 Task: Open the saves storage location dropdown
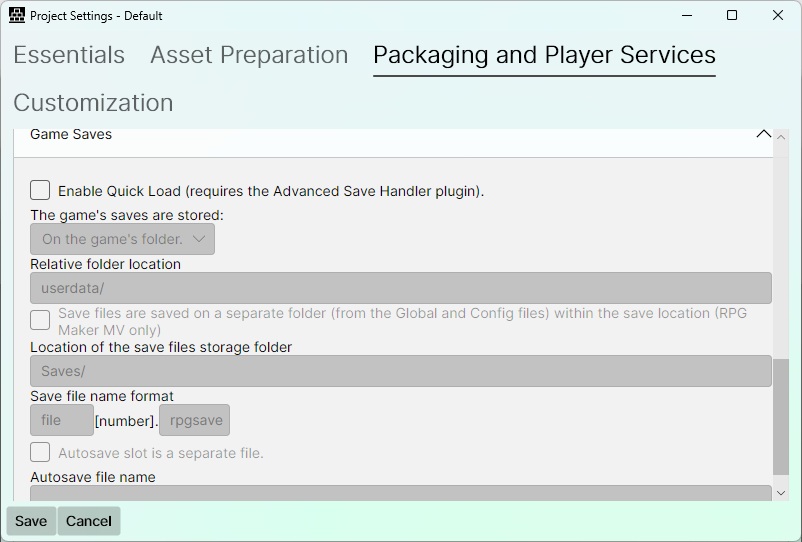(x=122, y=239)
